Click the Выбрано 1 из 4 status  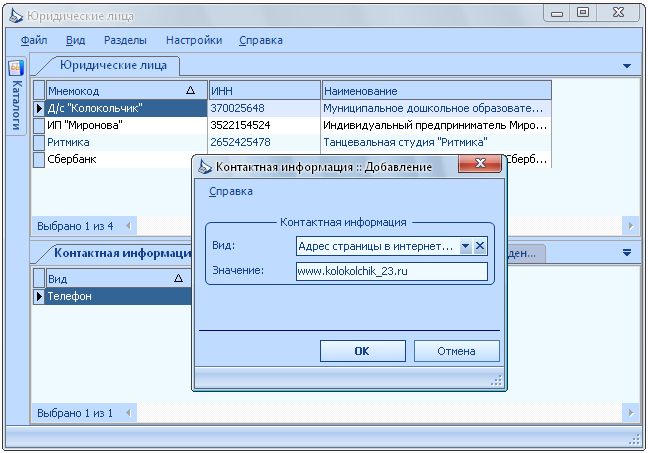tap(75, 226)
